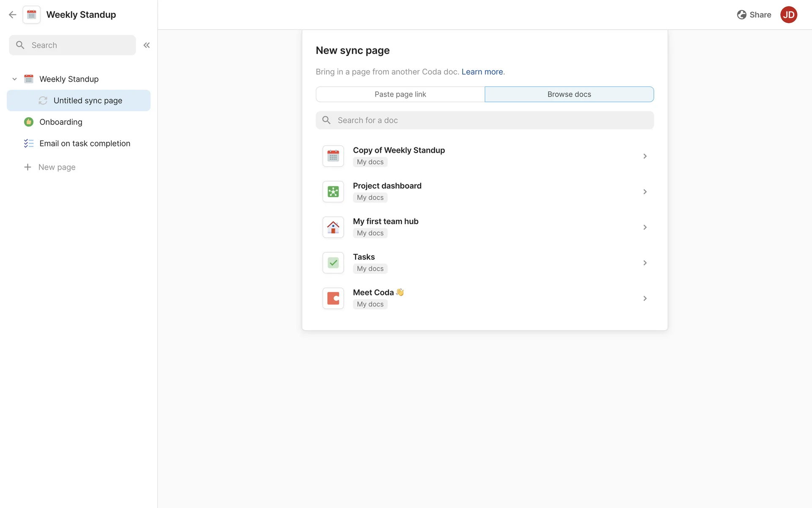
Task: Click the Share button
Action: 754,15
